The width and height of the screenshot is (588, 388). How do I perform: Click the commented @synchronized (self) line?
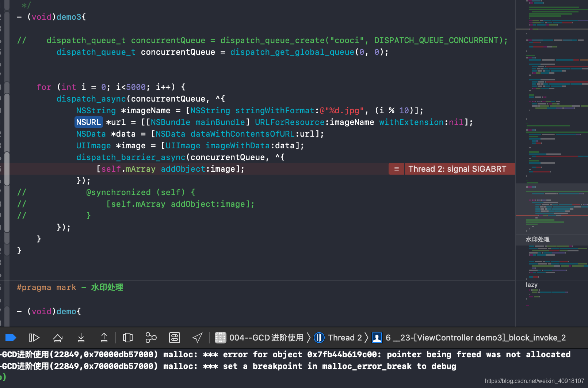141,192
